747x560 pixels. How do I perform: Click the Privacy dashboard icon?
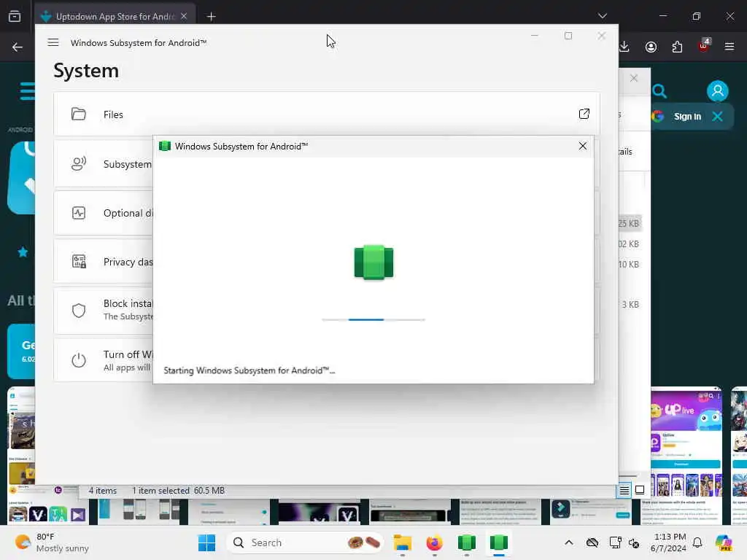tap(79, 262)
